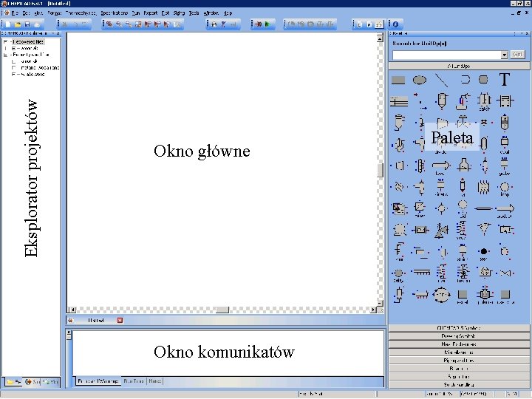532x399 pixels.
Task: Pick the Excel gray square unit in palette
Action: [x=463, y=294]
